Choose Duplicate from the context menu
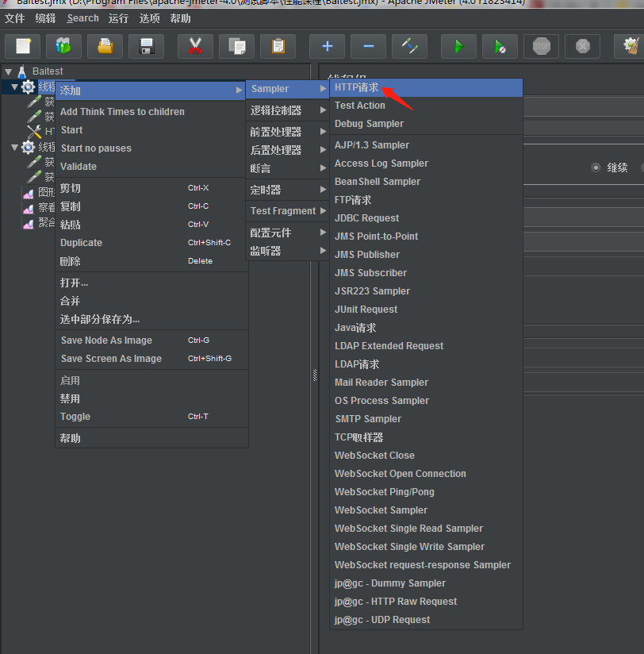644x654 pixels. pyautogui.click(x=151, y=243)
